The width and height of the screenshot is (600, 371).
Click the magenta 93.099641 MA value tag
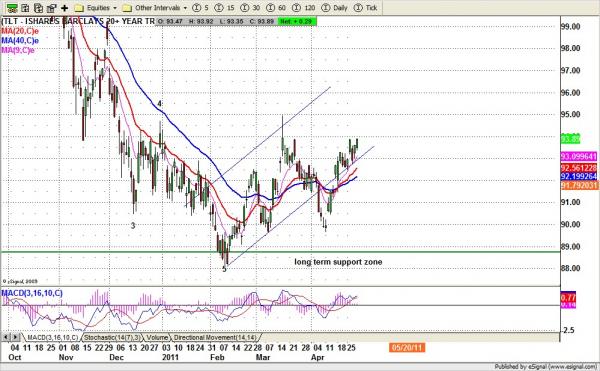(579, 156)
